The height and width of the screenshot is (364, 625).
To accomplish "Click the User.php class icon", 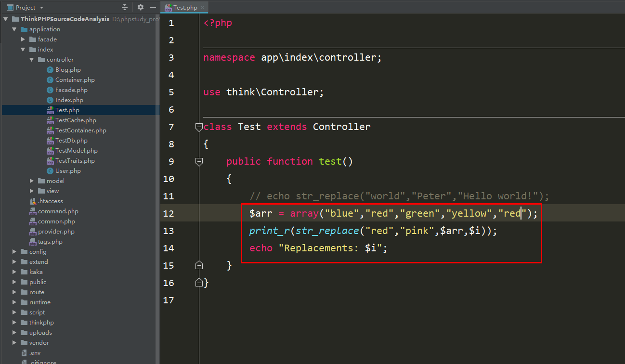I will [51, 171].
